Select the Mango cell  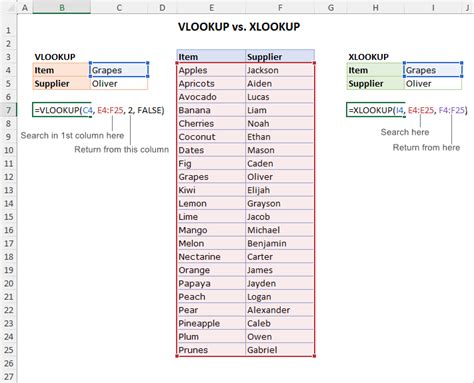tap(211, 230)
